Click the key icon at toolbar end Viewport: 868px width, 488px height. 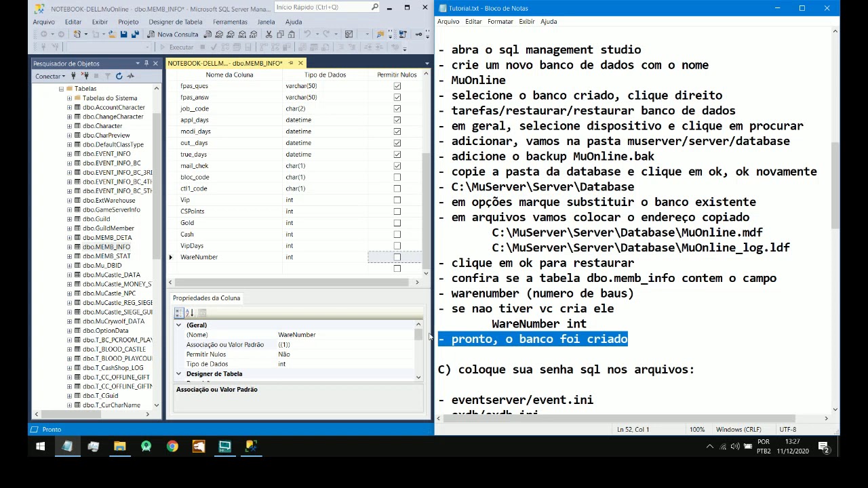pos(418,34)
